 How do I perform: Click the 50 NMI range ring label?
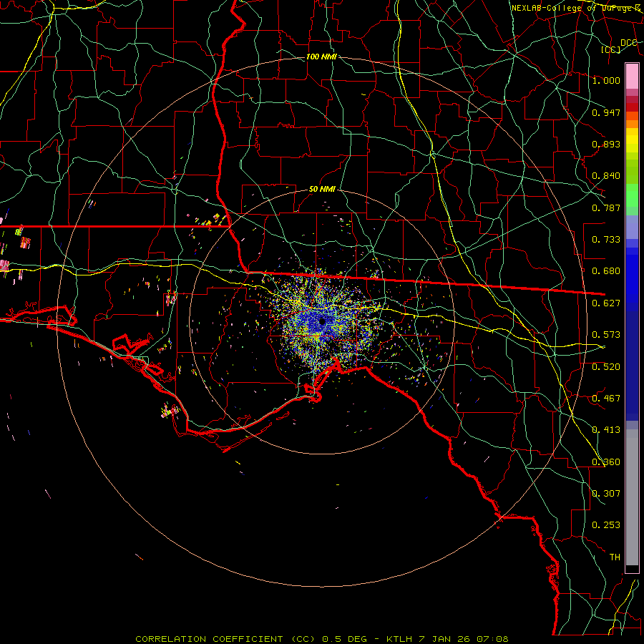322,190
